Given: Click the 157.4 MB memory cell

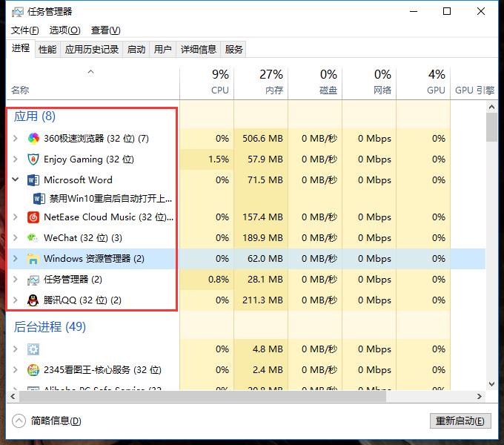Looking at the screenshot, I should (x=262, y=217).
